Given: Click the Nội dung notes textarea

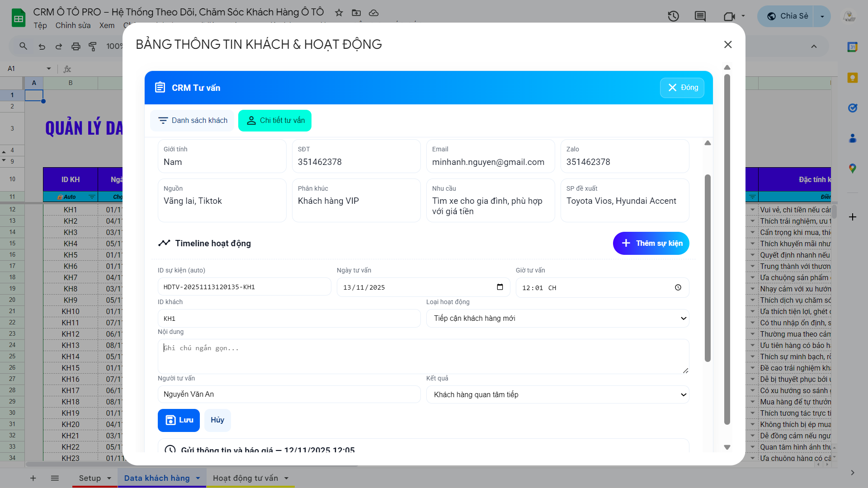Looking at the screenshot, I should tap(423, 357).
